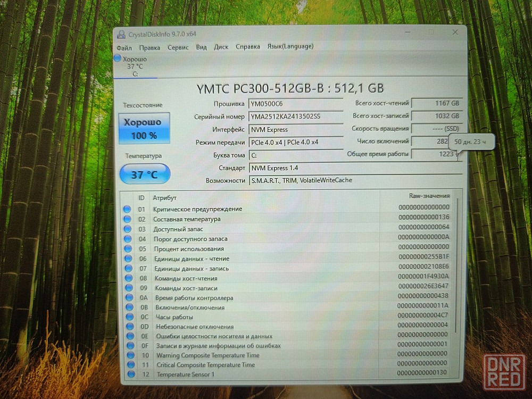This screenshot has width=532, height=399.
Task: Click the Raw-значения column header
Action: point(417,196)
